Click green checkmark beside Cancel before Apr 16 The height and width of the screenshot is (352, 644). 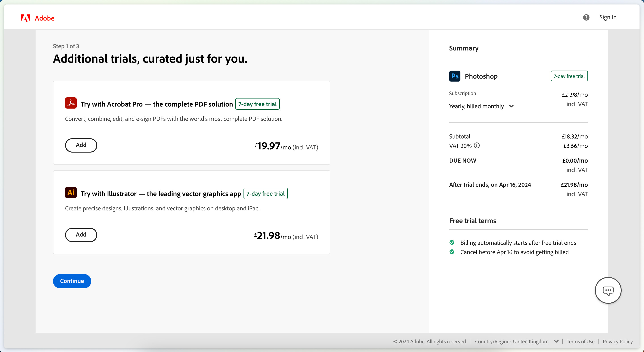point(452,252)
